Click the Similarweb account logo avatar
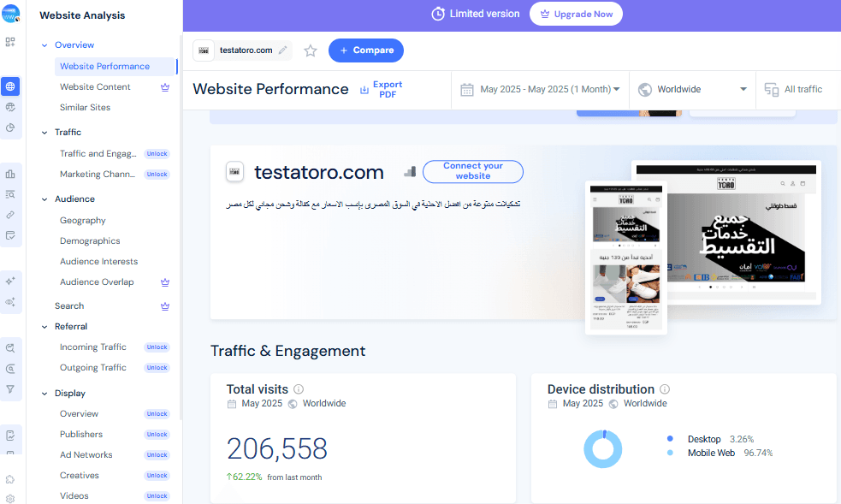 pyautogui.click(x=11, y=14)
